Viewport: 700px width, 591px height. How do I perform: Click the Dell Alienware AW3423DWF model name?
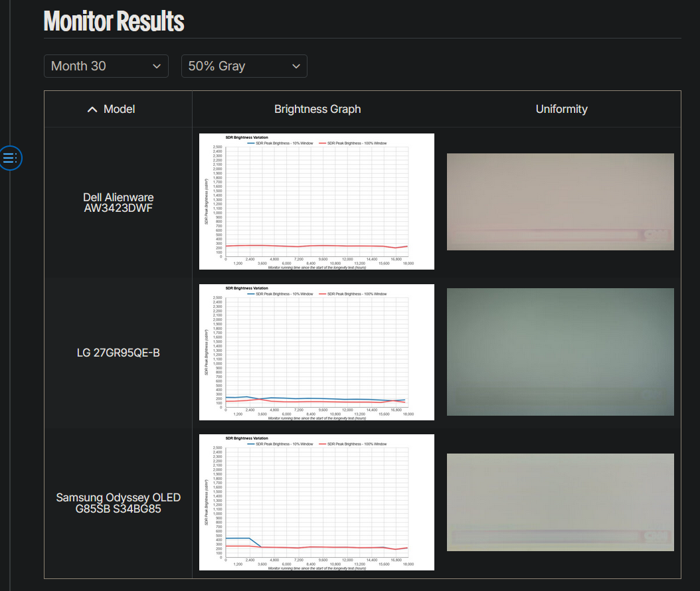click(118, 203)
